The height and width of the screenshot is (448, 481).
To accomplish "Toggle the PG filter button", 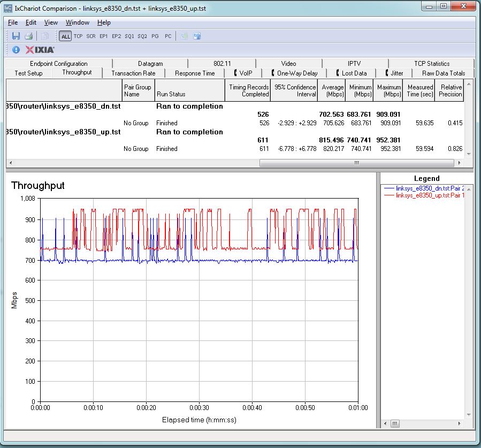I will click(155, 36).
